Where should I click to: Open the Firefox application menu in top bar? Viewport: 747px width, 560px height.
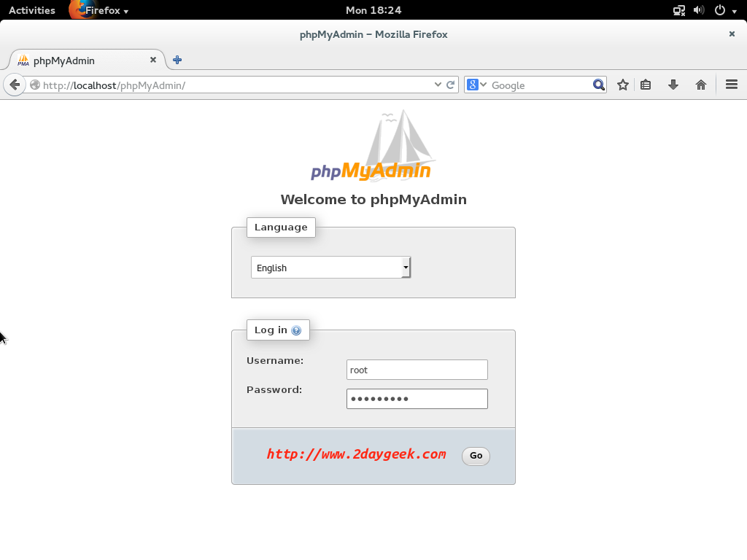tap(99, 10)
